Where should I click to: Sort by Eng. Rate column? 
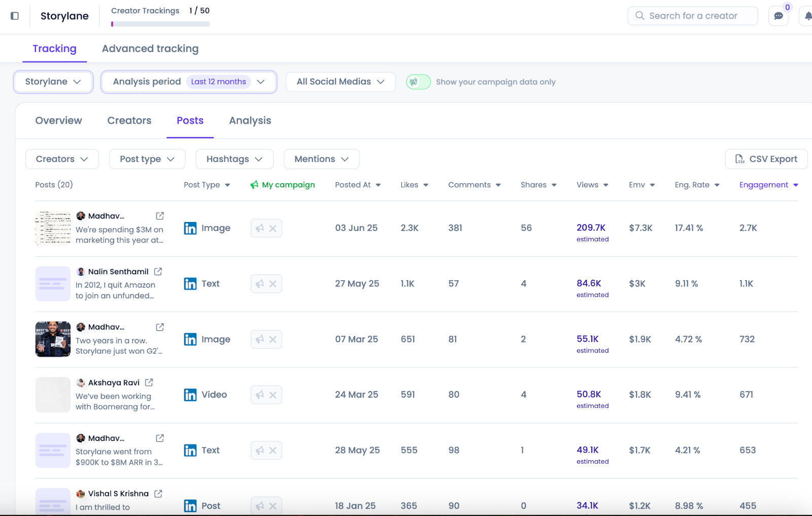tap(697, 185)
